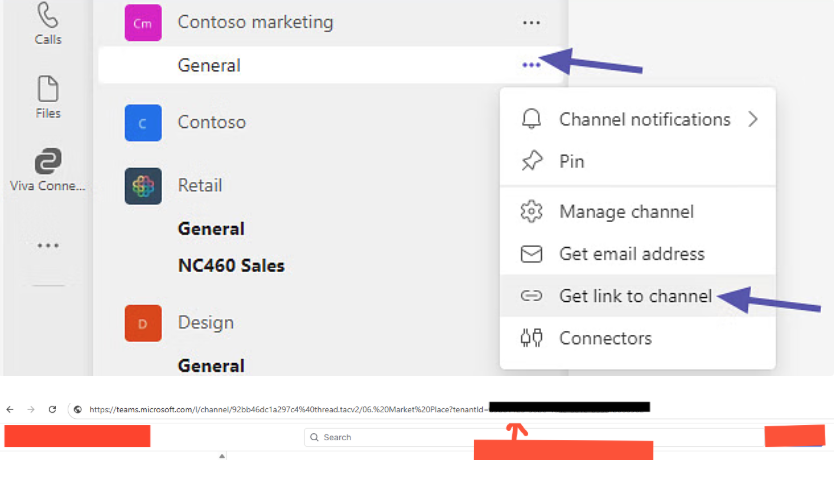Click the bell icon for Channel notifications
839x491 pixels.
click(x=531, y=119)
